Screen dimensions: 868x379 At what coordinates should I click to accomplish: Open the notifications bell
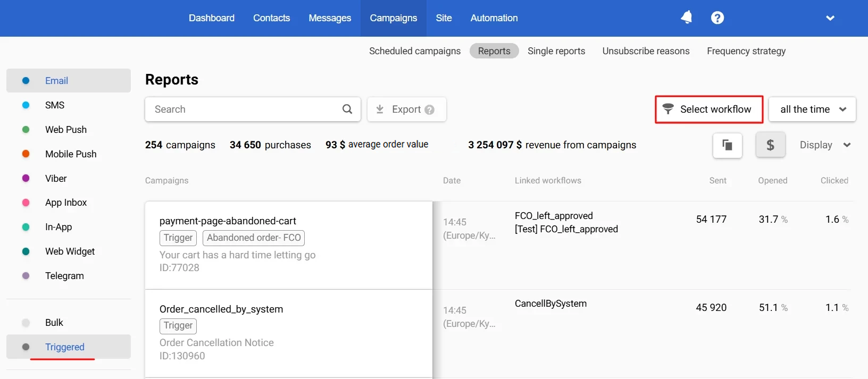[x=687, y=18]
